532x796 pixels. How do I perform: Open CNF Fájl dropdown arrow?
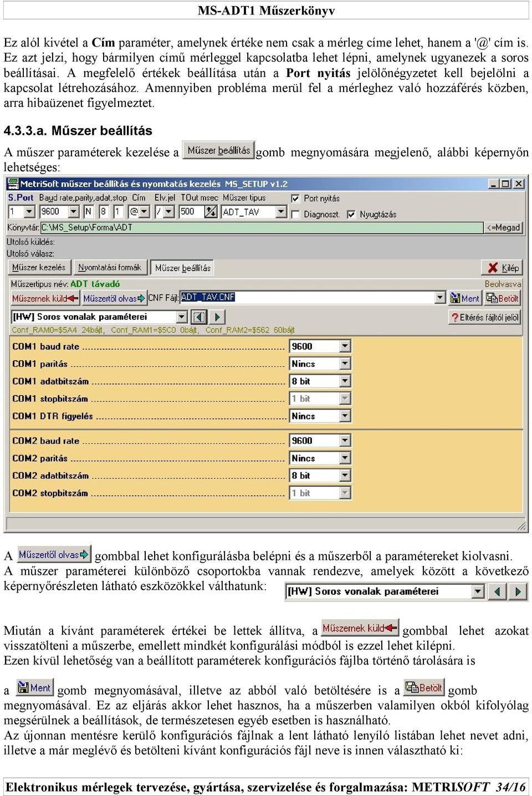440,298
